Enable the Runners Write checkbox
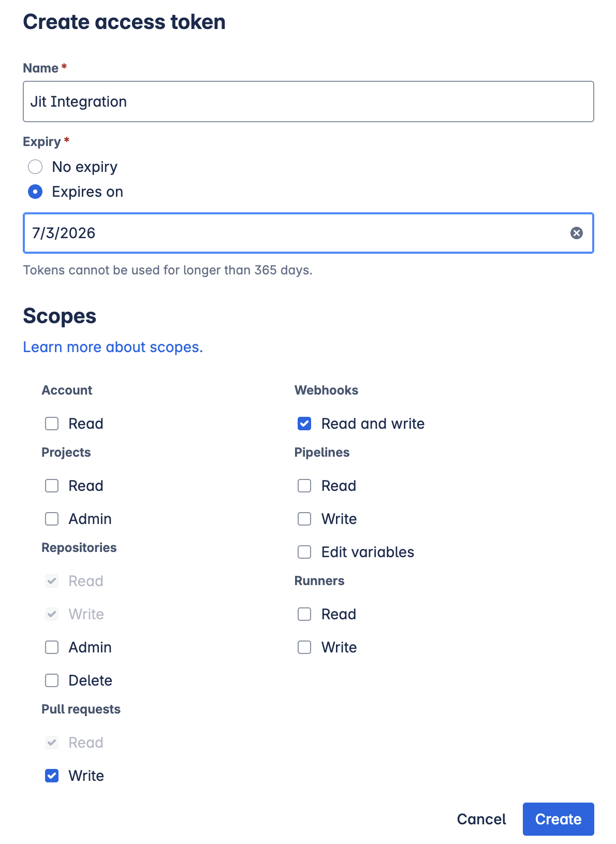Viewport: 616px width, 844px height. point(304,647)
